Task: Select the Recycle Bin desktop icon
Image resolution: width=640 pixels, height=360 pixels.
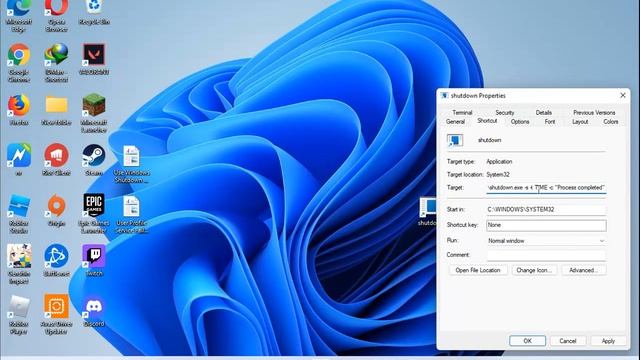Action: [94, 12]
